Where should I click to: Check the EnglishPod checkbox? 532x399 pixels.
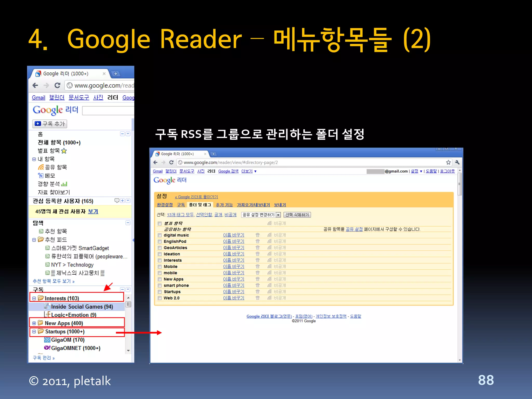pos(159,242)
